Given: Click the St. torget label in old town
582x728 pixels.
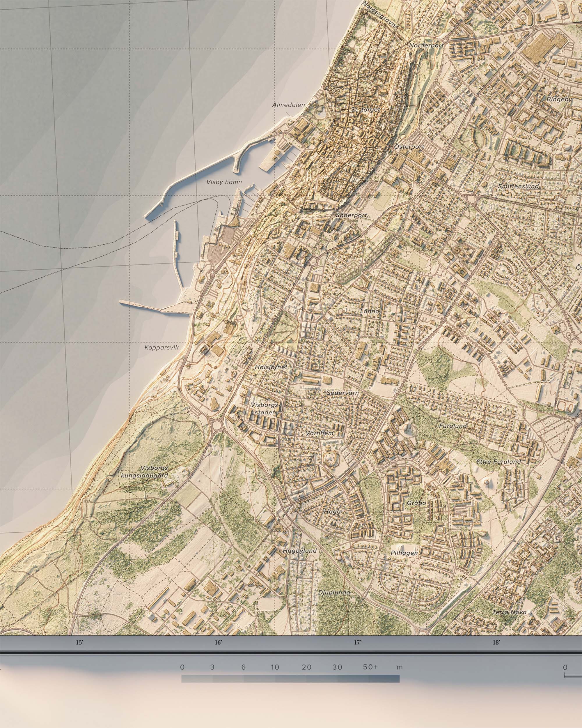Looking at the screenshot, I should click(365, 110).
